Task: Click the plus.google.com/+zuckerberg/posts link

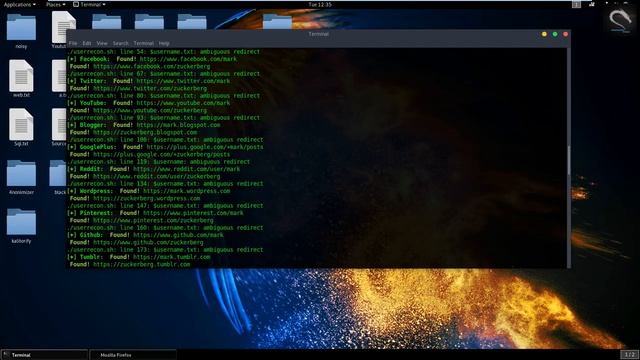Action: (161, 154)
